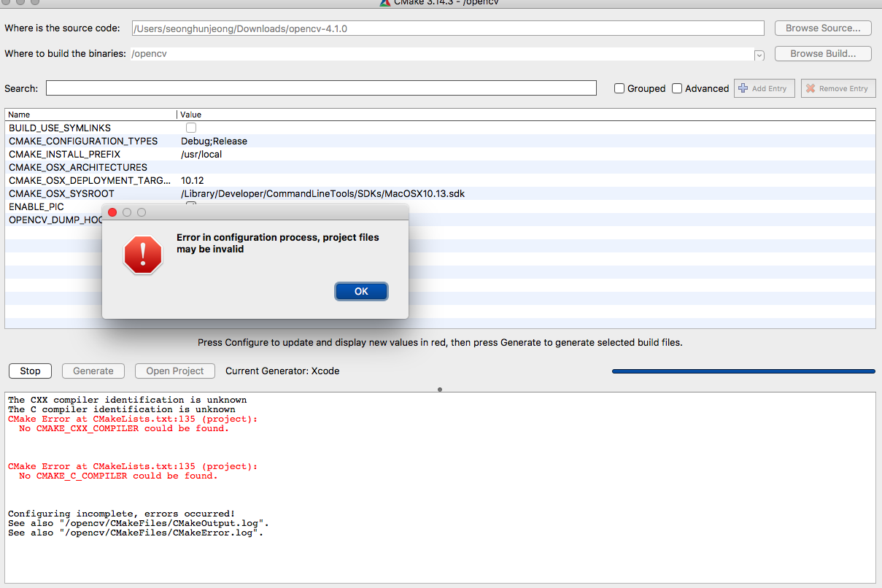Click the CMake logo in title bar
The height and width of the screenshot is (588, 882).
coord(385,2)
